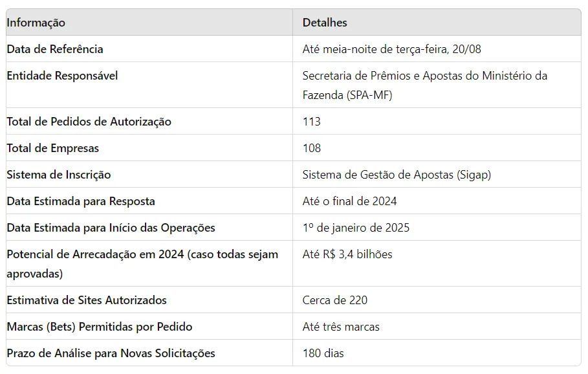Image resolution: width=588 pixels, height=374 pixels.
Task: Select the Entidade Responsável row label
Action: coord(62,76)
